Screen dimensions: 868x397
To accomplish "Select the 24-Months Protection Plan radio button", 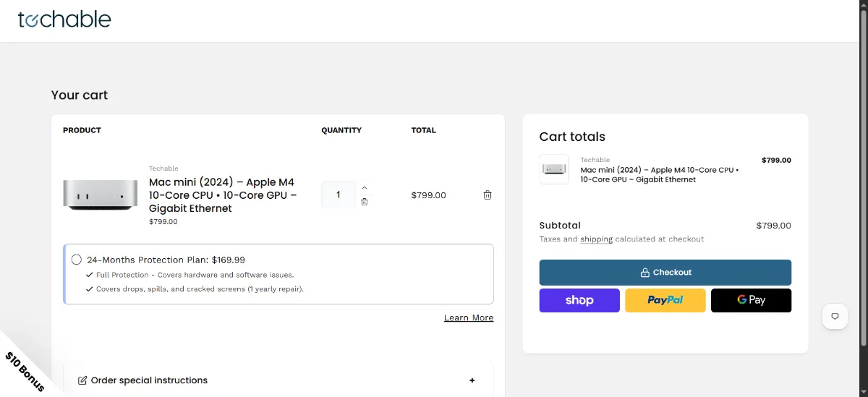I will click(77, 260).
